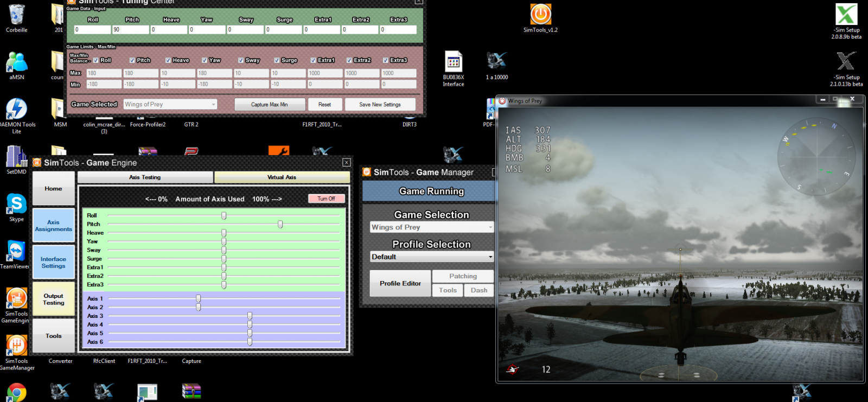This screenshot has height=402, width=868.
Task: Open Output Testing in Game Engine sidebar
Action: [53, 299]
